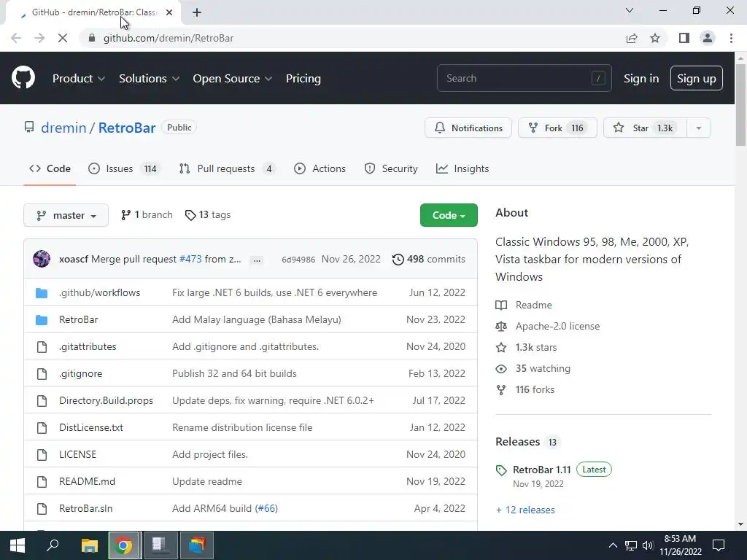Click the Chrome address bar URL
Viewport: 747px width, 560px height.
[169, 38]
